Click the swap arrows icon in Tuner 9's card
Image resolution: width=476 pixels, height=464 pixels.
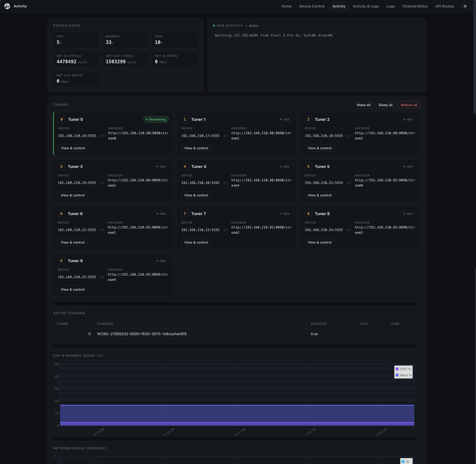(102, 277)
